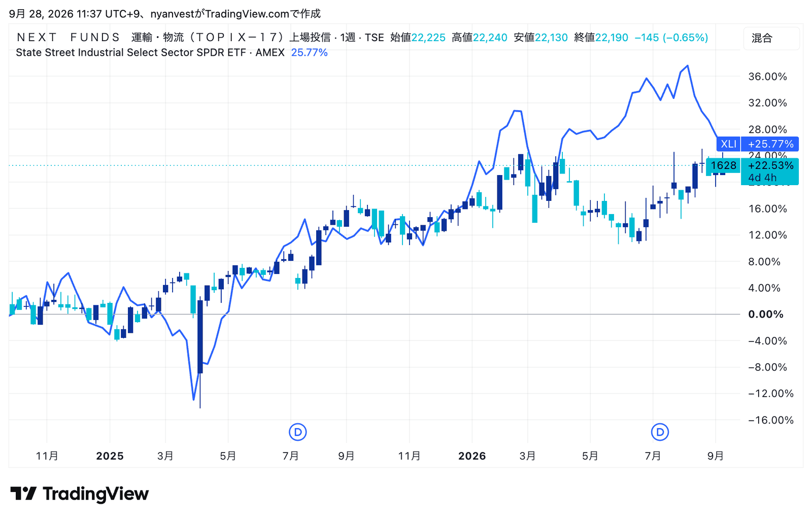Viewport: 812px width, 520px height.
Task: Click the 終値22,190 close value
Action: 601,38
